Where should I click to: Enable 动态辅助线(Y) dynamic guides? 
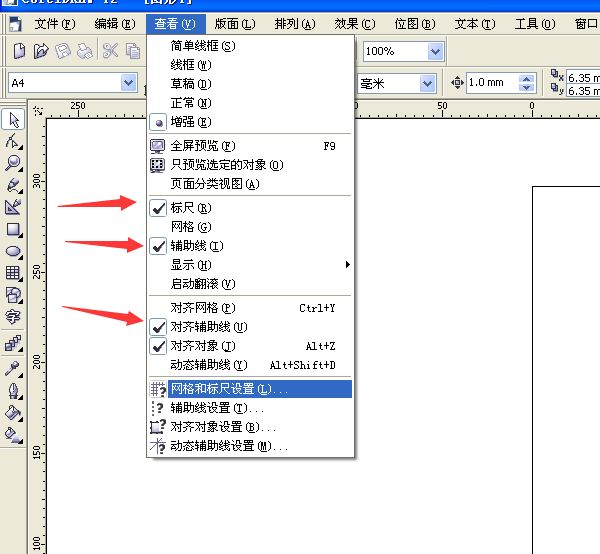tap(250, 365)
